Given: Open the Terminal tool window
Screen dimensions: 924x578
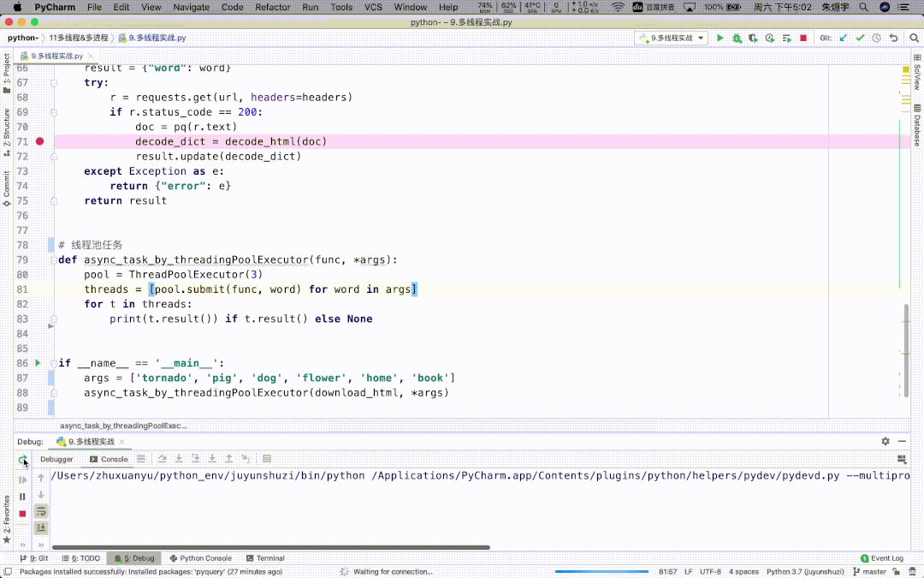Looking at the screenshot, I should tap(265, 558).
